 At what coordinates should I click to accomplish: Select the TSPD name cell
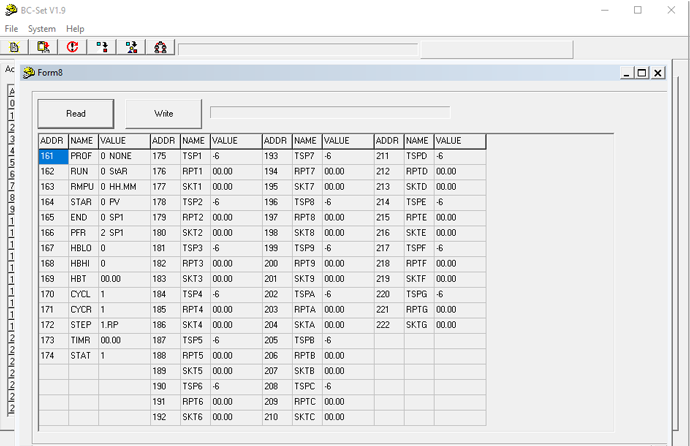point(418,156)
